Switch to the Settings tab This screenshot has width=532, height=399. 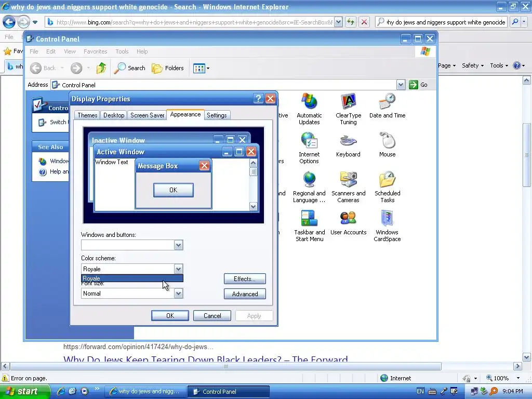pyautogui.click(x=217, y=115)
